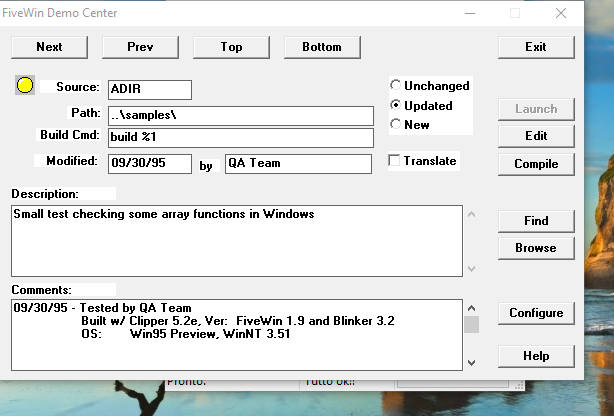614x416 pixels.
Task: Click the Comments scrollbar up arrow
Action: pos(471,308)
